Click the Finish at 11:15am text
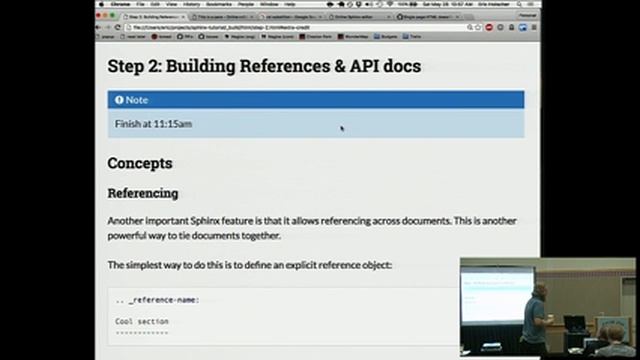 (x=153, y=124)
